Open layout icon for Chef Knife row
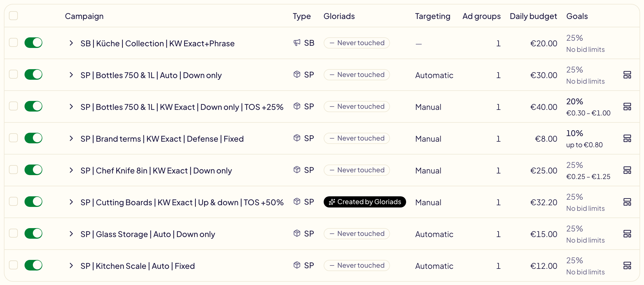Screen dimensions: 644x285 627,170
